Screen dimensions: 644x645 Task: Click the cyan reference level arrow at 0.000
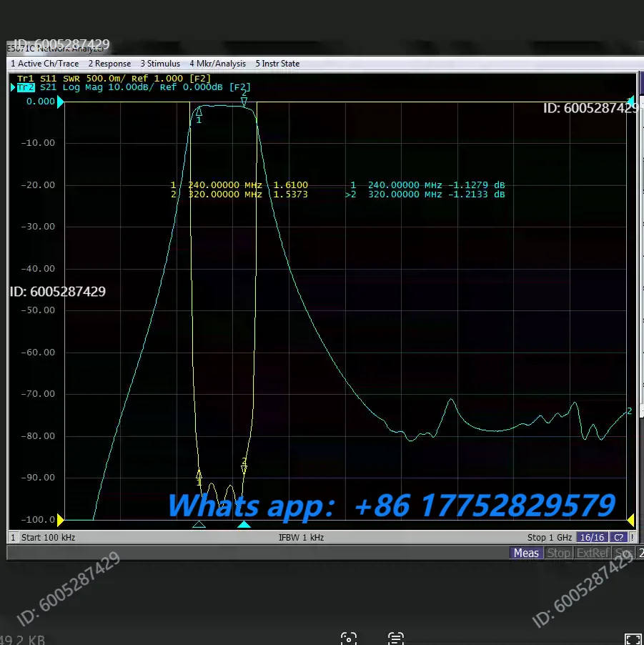pos(61,102)
